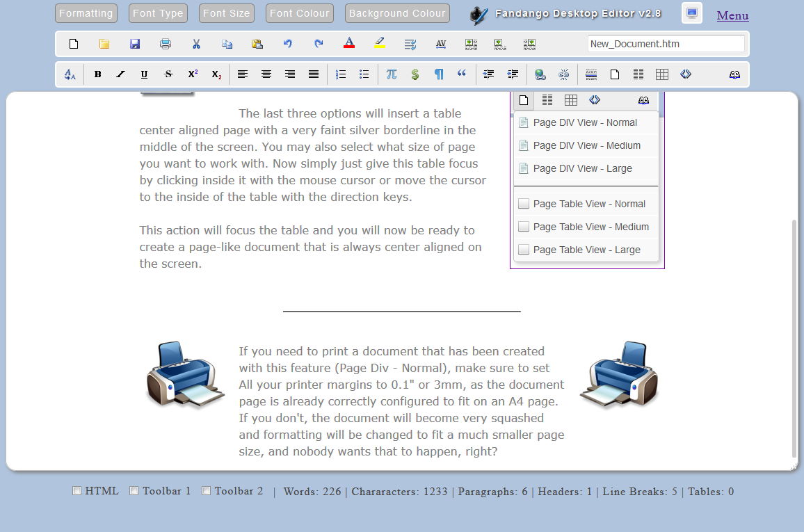Click the pilcrow paragraph mark icon
This screenshot has height=532, width=804.
[x=439, y=74]
